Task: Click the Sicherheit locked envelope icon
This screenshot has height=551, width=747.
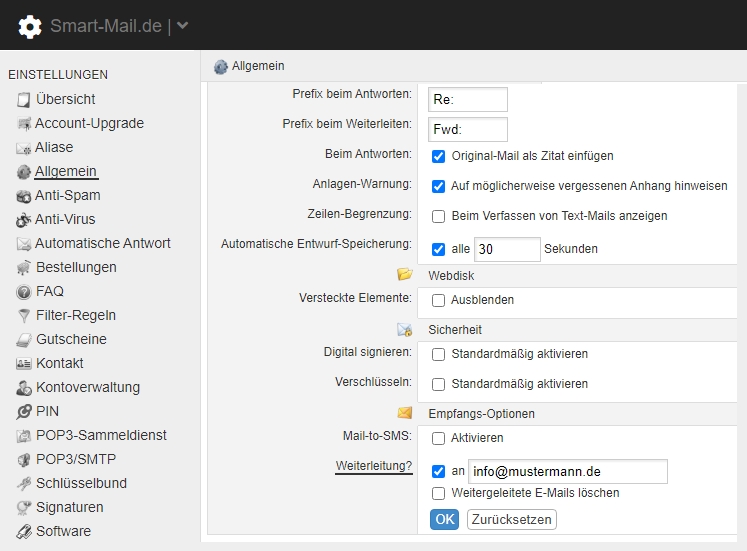Action: pyautogui.click(x=404, y=330)
